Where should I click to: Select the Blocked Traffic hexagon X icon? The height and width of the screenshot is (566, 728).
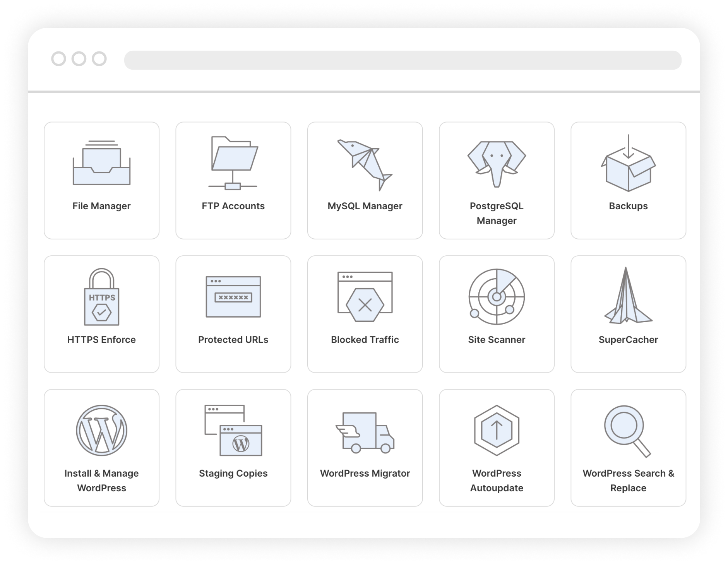pyautogui.click(x=365, y=297)
